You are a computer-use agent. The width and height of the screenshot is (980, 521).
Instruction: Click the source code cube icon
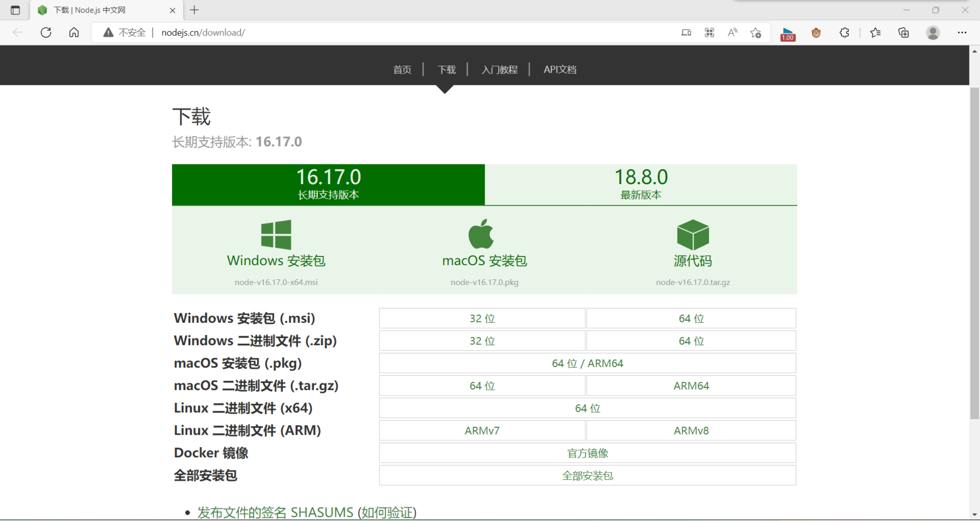tap(693, 235)
